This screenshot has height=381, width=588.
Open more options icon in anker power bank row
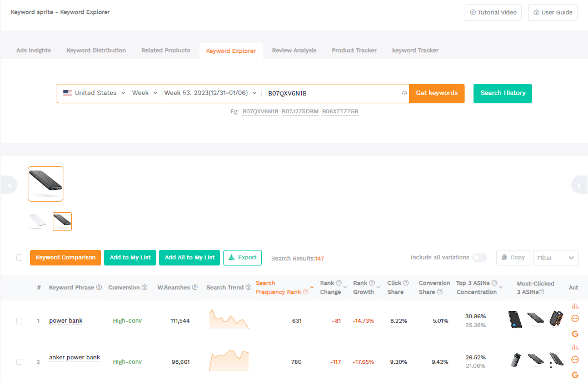(x=575, y=359)
